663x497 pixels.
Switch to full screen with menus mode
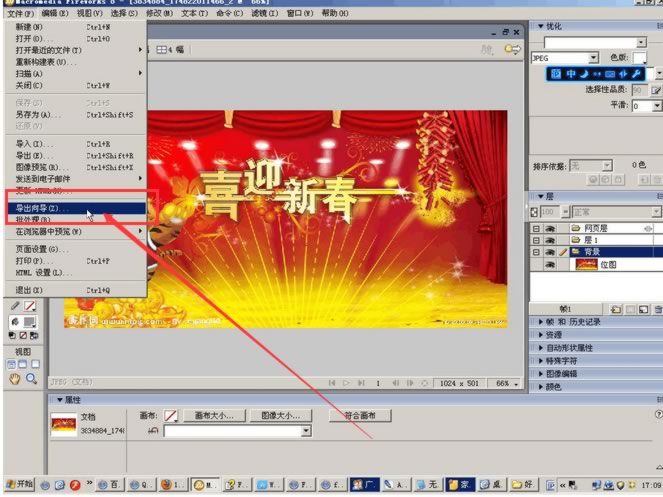tap(23, 364)
